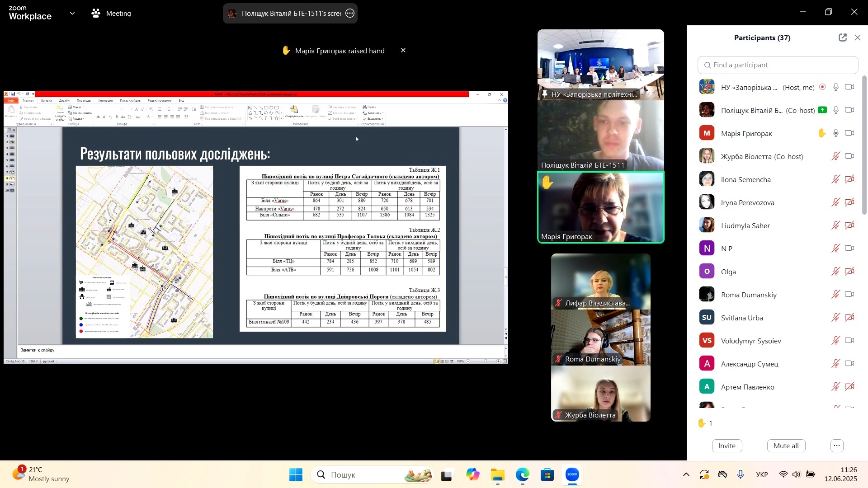
Task: Open the Meeting tab
Action: (x=111, y=14)
